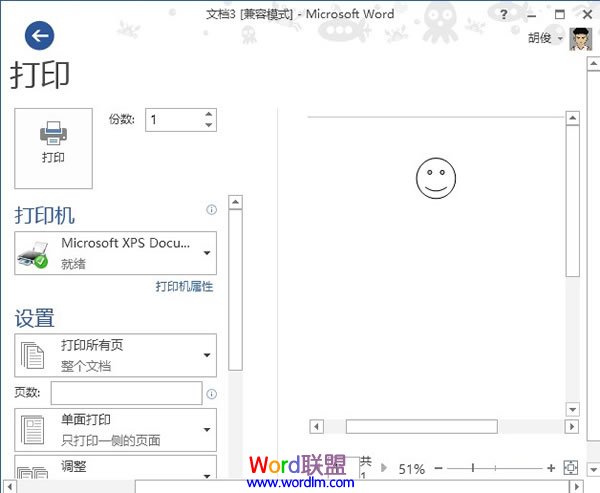Go to next page arrow in preview
Screen dimensions: 600x493
point(383,467)
